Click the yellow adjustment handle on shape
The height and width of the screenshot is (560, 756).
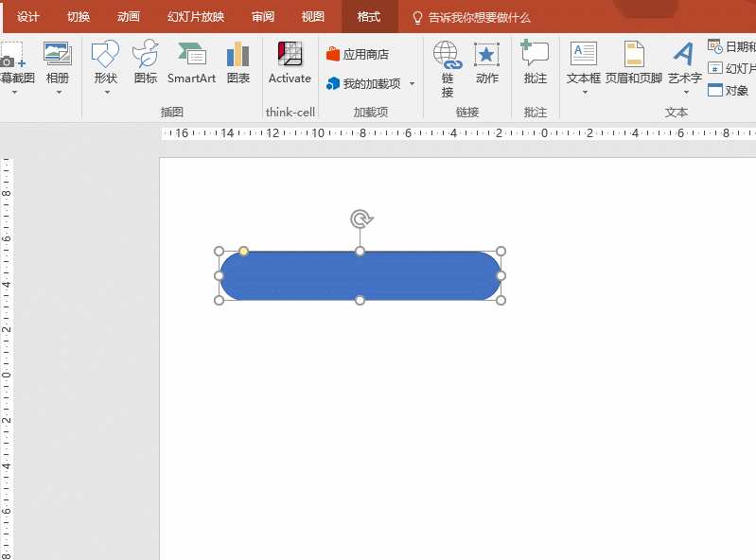tap(243, 251)
